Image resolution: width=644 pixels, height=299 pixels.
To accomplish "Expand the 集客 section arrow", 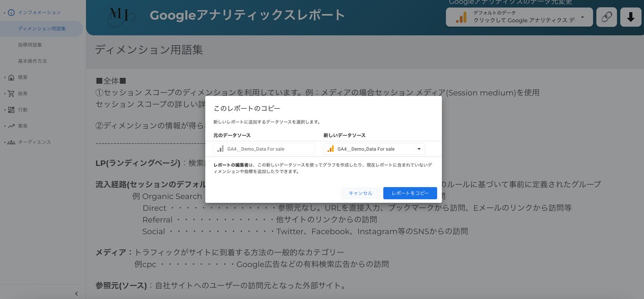I will (x=4, y=126).
